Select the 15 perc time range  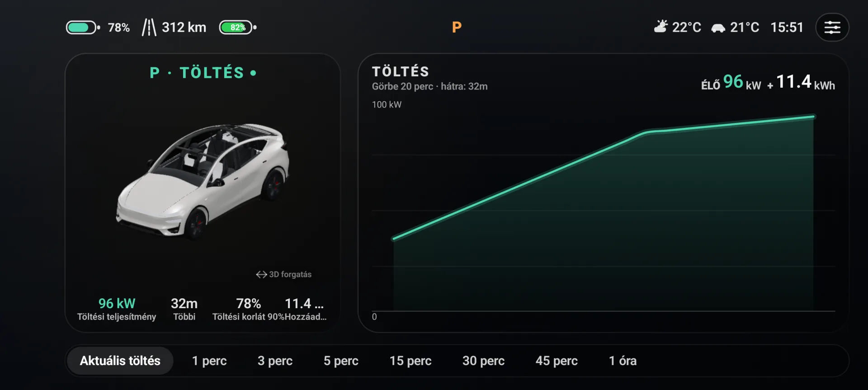coord(410,361)
